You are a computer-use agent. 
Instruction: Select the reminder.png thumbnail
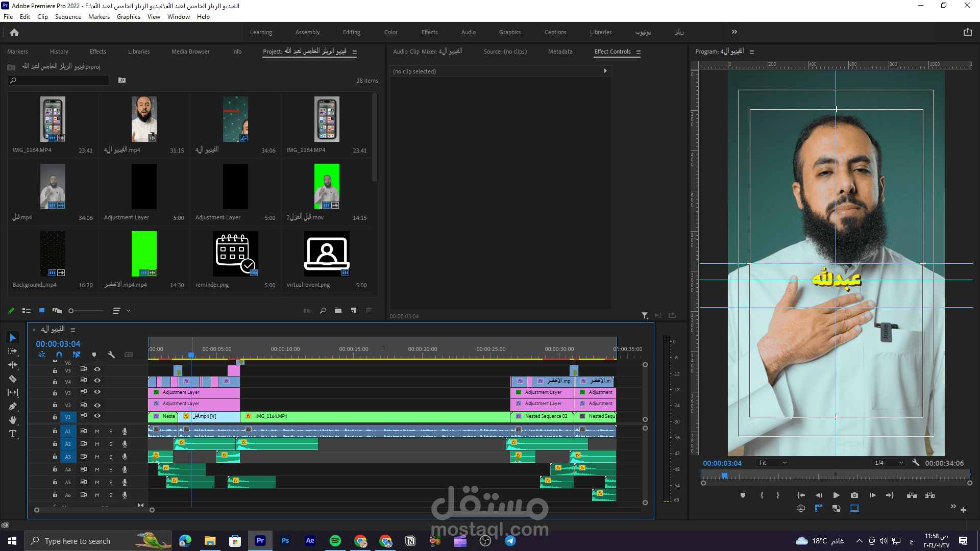pos(235,254)
